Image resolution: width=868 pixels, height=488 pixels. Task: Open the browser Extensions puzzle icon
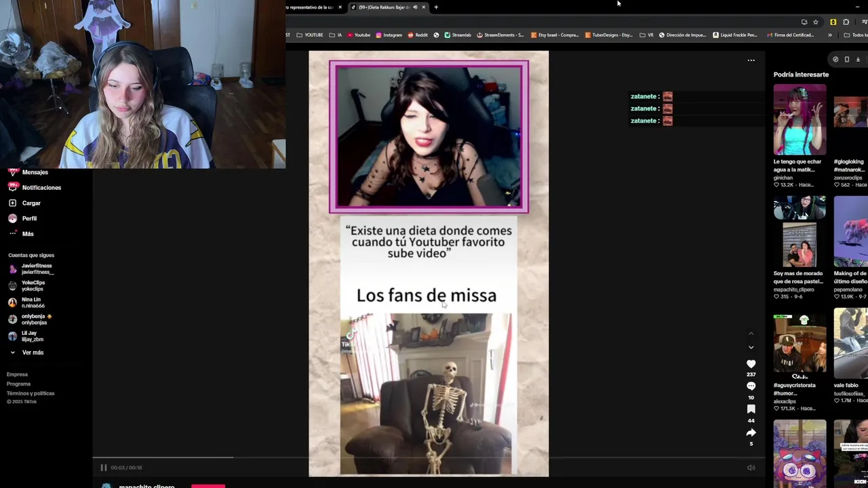click(x=846, y=22)
